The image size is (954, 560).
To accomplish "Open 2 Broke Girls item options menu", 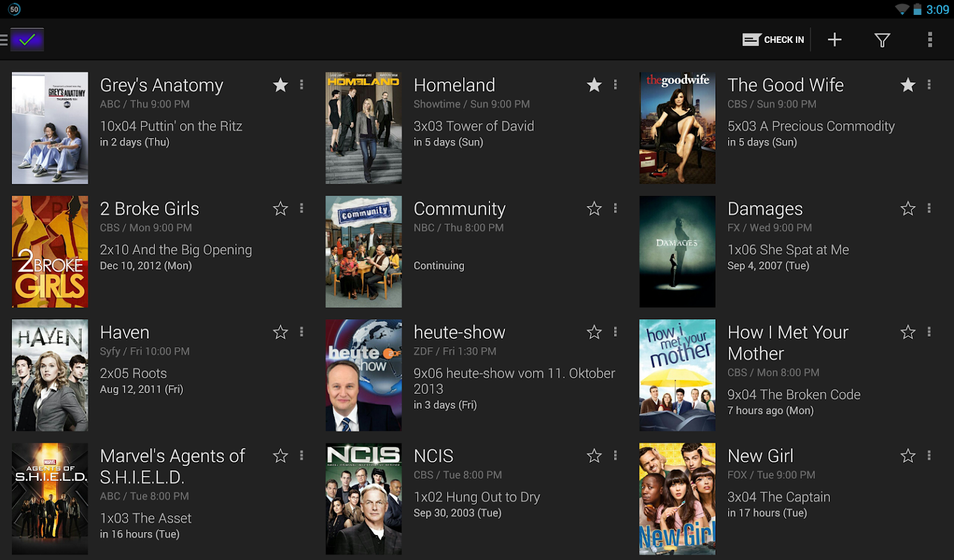I will (x=302, y=208).
